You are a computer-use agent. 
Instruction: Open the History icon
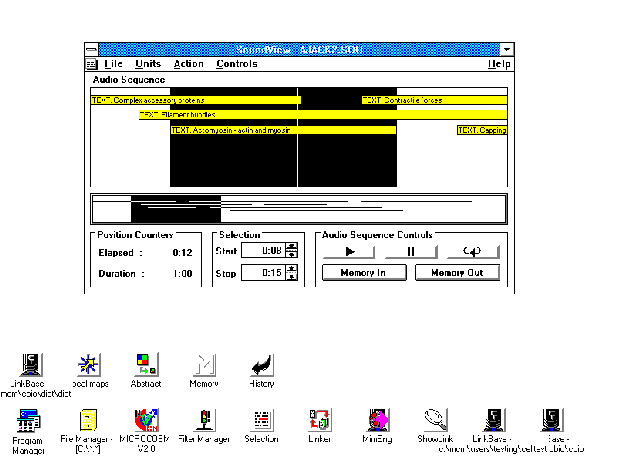point(261,364)
